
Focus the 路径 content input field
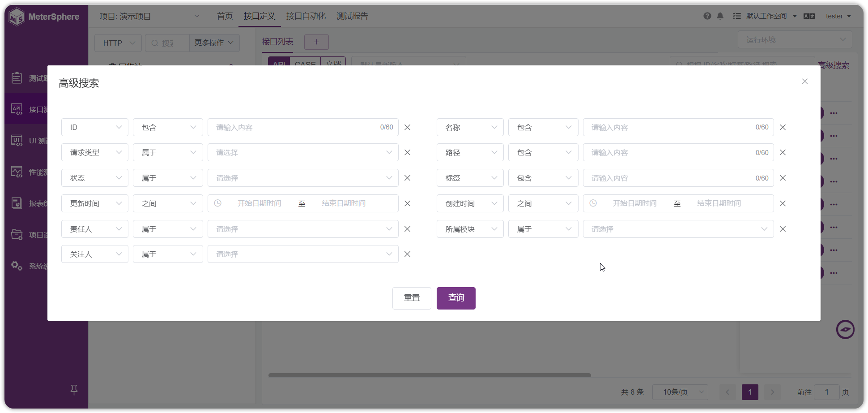[x=678, y=152]
